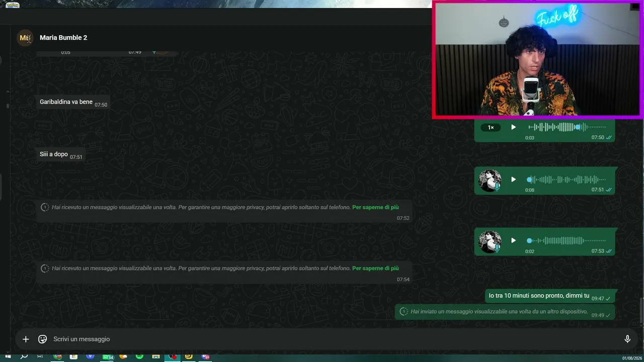Open the attachment plus menu
644x362 pixels.
[x=26, y=339]
